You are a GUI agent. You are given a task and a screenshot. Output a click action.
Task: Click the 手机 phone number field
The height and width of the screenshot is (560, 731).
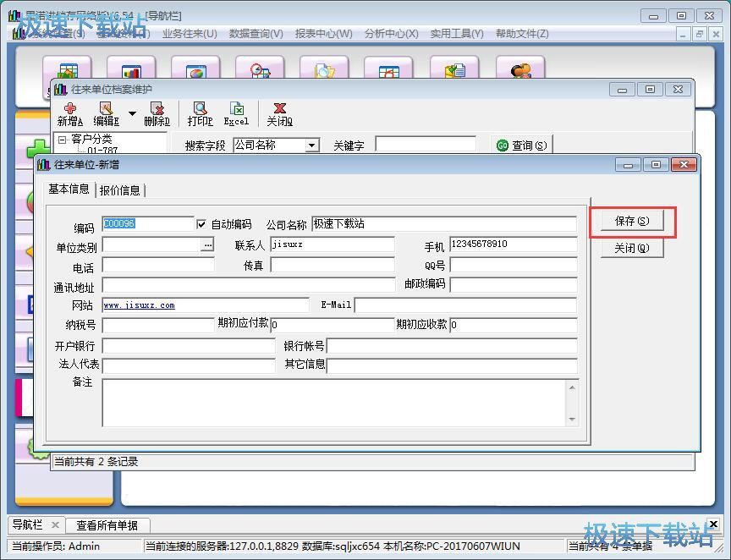coord(514,244)
